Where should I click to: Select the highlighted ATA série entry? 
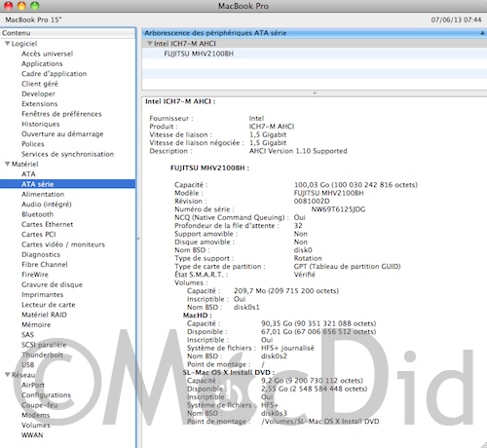(x=67, y=184)
